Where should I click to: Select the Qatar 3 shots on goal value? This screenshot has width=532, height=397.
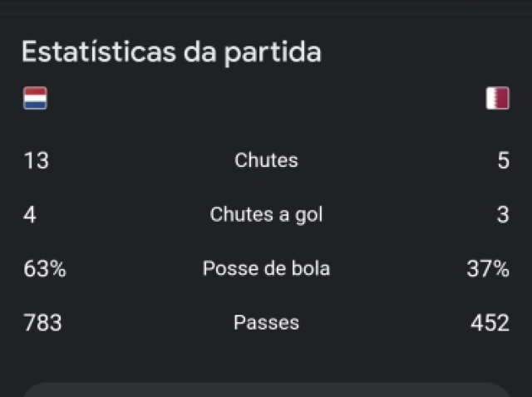tap(503, 214)
